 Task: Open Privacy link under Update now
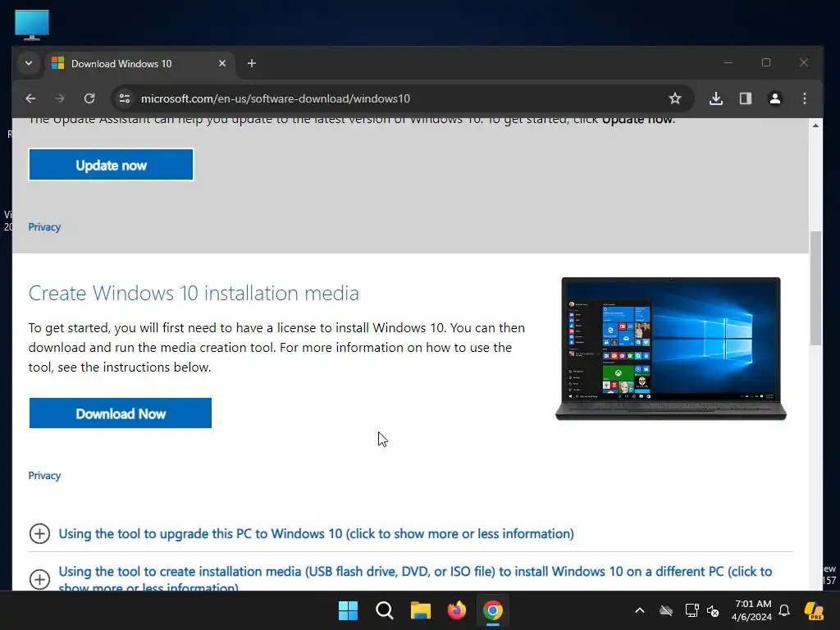click(44, 227)
